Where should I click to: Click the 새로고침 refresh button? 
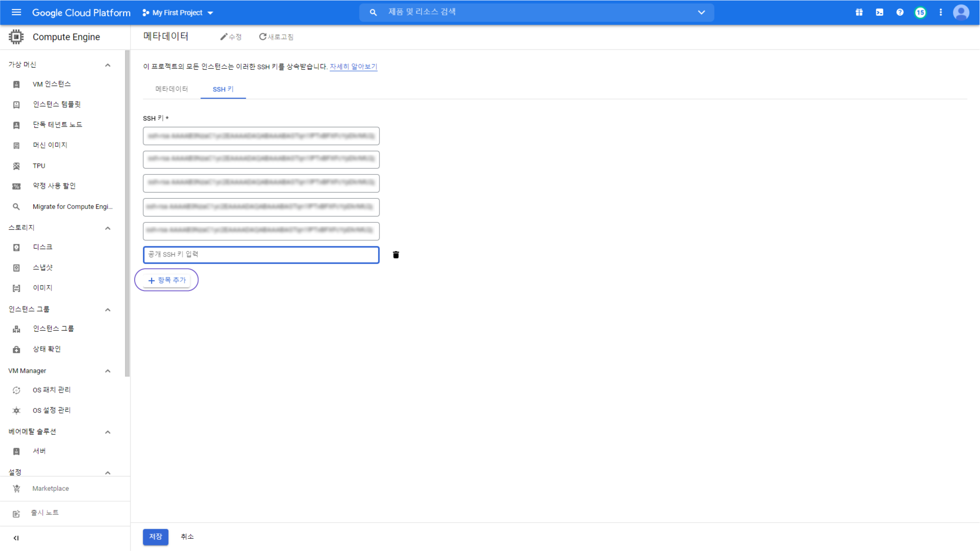276,37
